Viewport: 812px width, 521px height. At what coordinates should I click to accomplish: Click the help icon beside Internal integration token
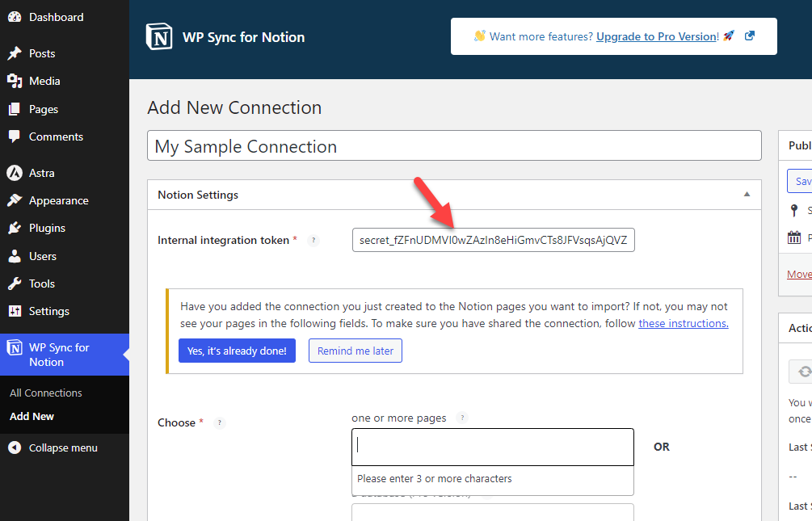pos(313,240)
